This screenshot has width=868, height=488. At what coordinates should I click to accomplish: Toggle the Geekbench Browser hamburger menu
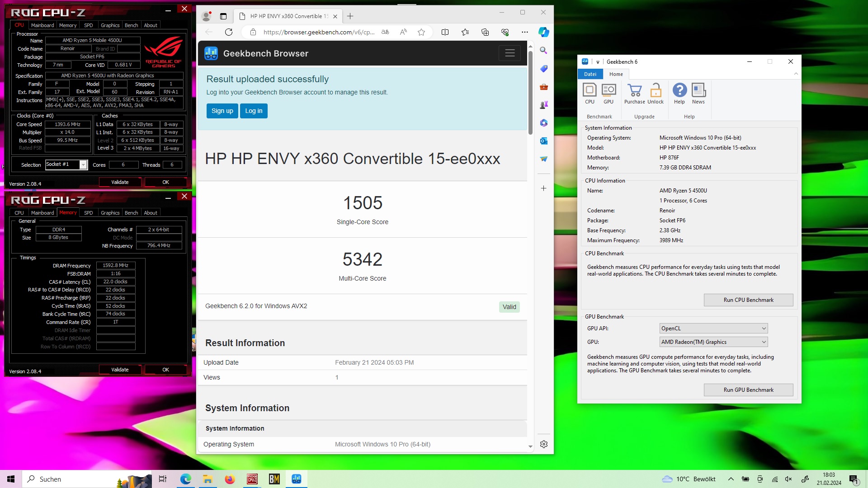(510, 53)
